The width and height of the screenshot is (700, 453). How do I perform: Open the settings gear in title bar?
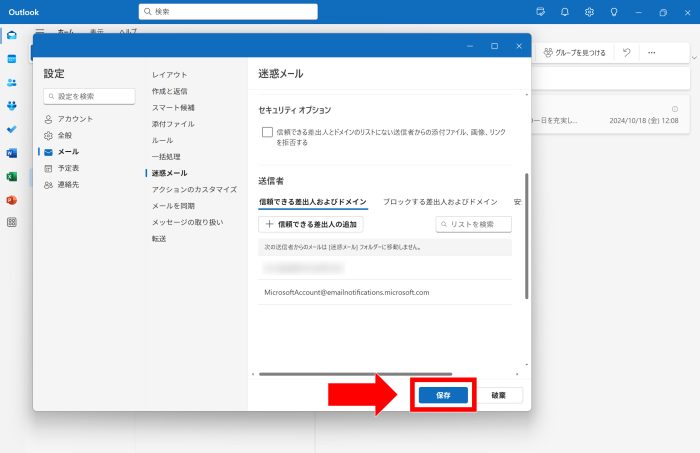tap(590, 12)
